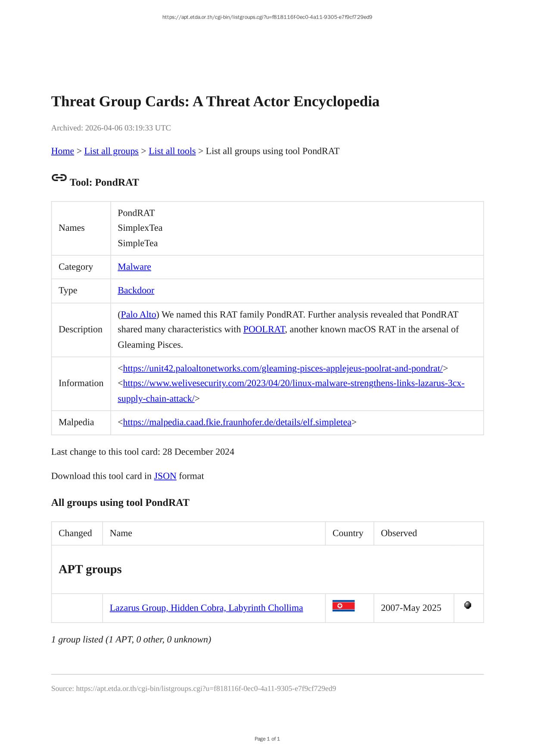Open the Backdoor type link
Viewport: 535px width, 756px height.
(136, 291)
